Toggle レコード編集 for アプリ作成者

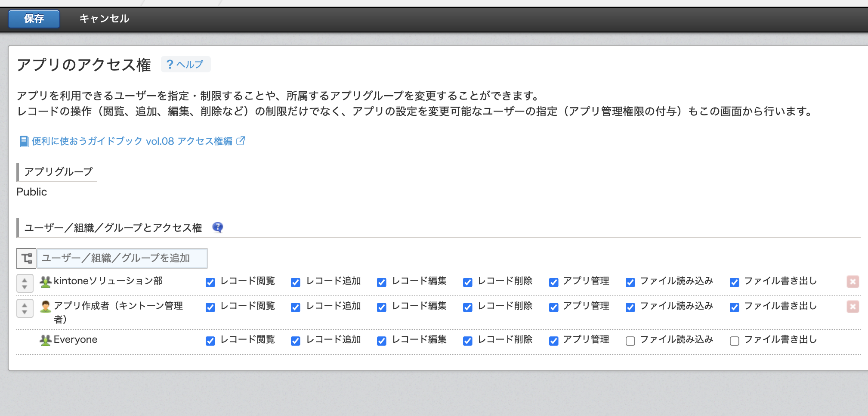point(382,307)
